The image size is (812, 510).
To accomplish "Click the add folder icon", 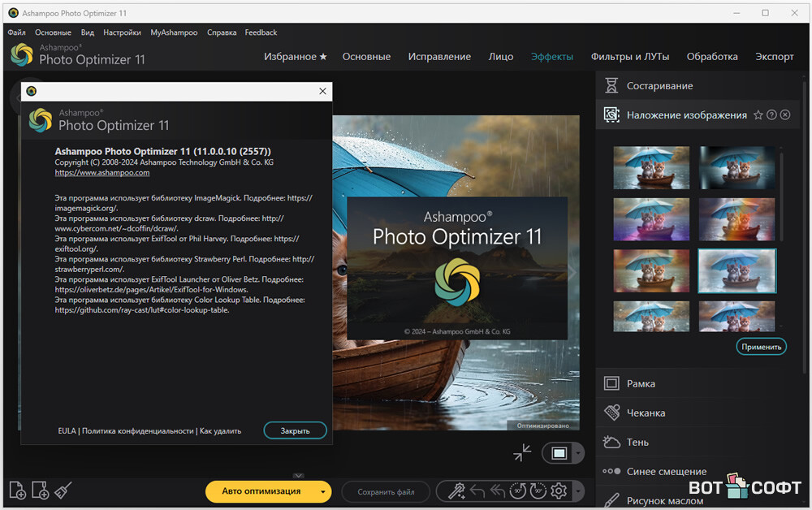I will [41, 491].
